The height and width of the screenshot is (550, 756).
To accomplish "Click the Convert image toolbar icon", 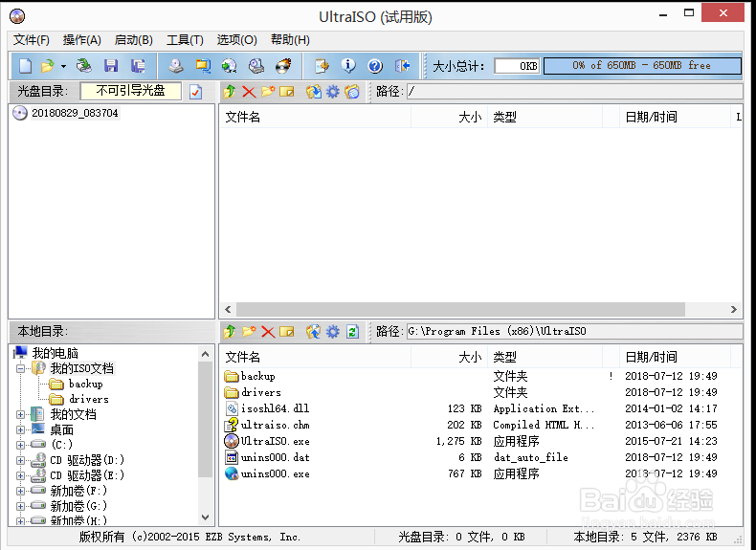I will point(203,66).
